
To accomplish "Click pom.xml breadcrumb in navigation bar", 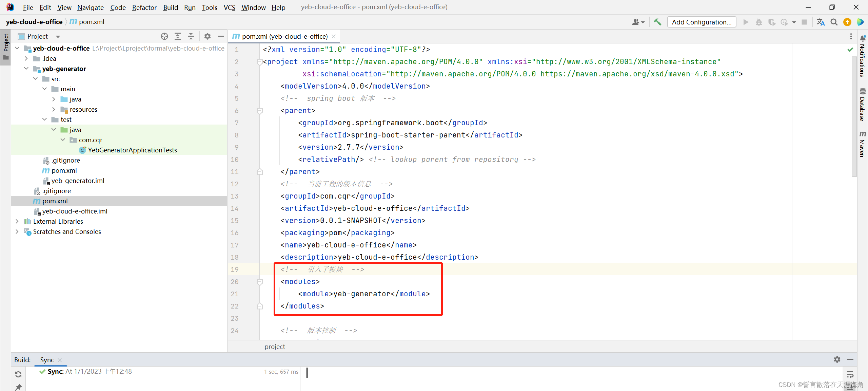I will click(x=87, y=22).
